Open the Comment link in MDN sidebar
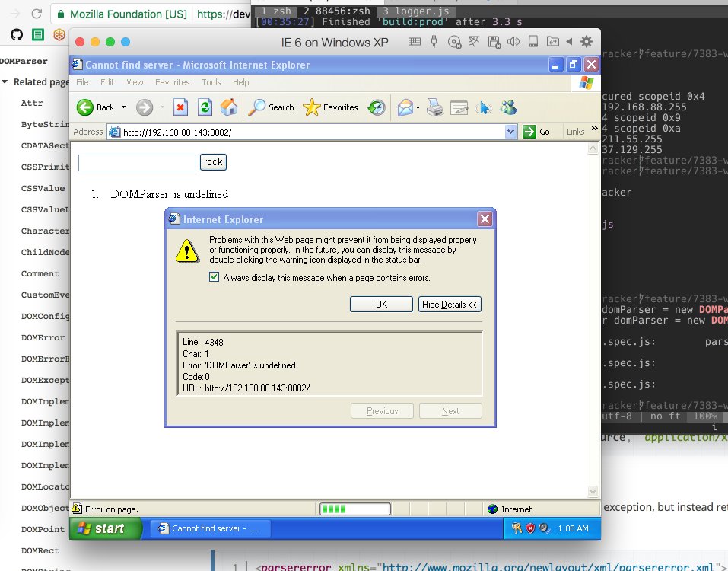This screenshot has width=728, height=571. point(40,273)
